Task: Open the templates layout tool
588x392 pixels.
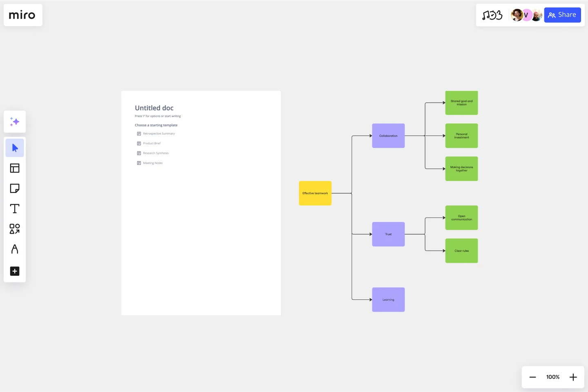Action: point(15,168)
